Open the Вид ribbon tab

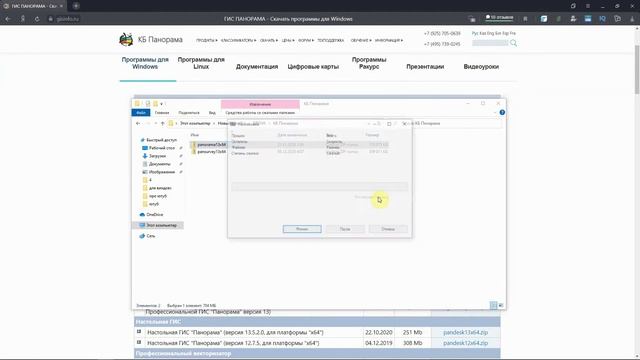point(212,113)
